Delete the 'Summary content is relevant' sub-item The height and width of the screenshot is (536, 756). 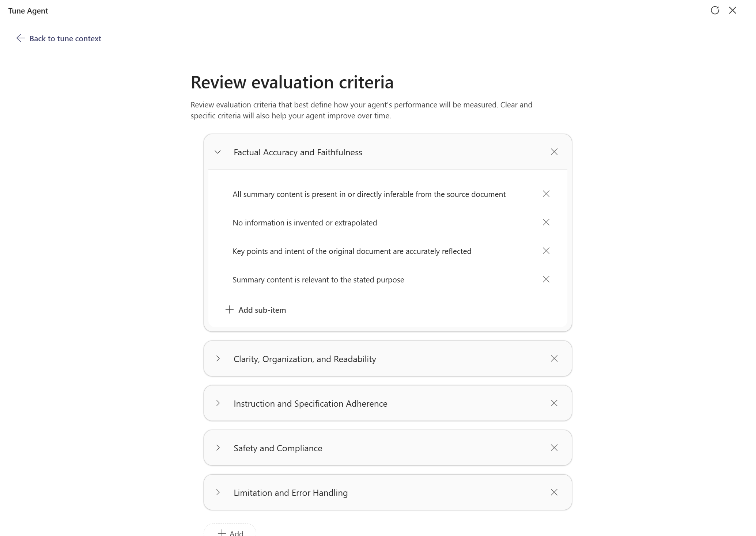546,280
